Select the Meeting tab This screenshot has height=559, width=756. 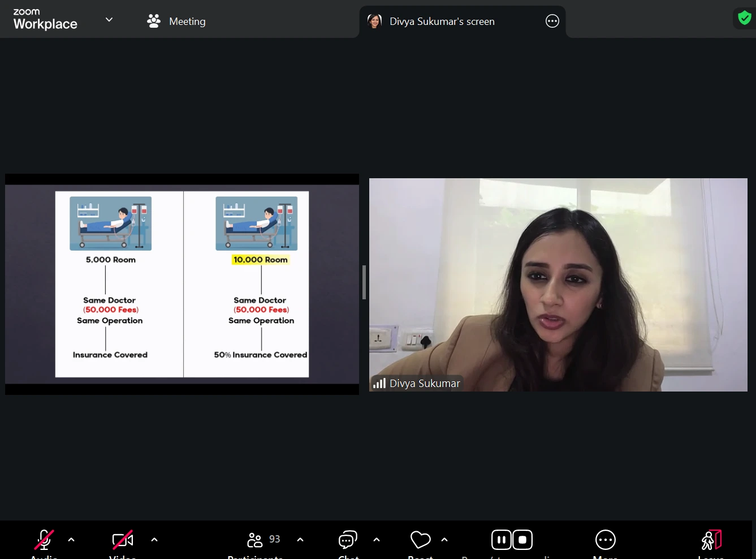tap(176, 21)
